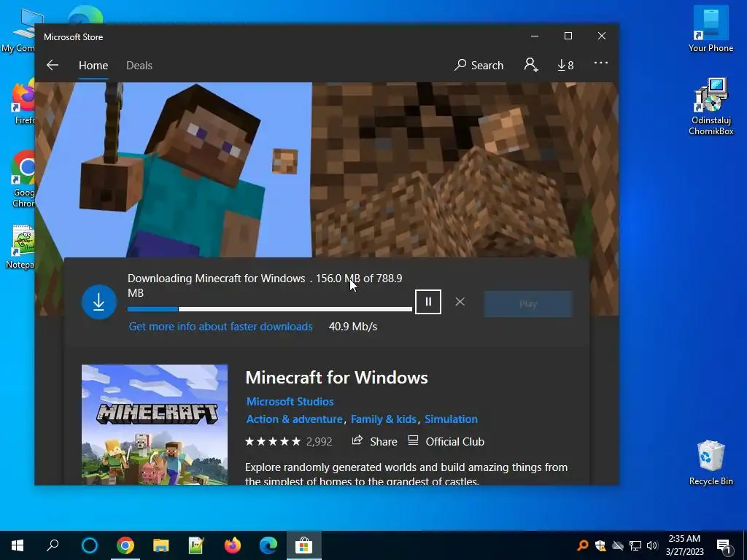Screen dimensions: 747x560
Task: Select the Odinstaluj ChomikBox desktop icon
Action: tap(711, 106)
